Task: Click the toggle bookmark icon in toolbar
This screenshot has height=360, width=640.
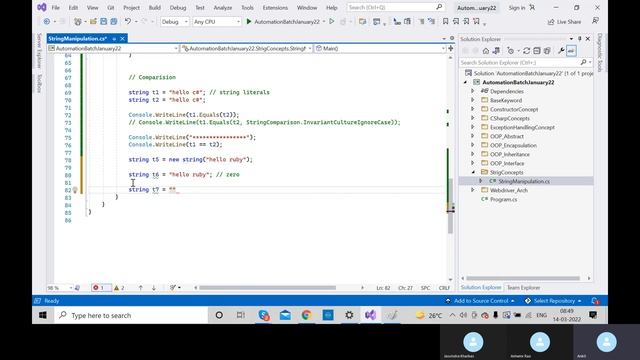Action: coord(445,22)
